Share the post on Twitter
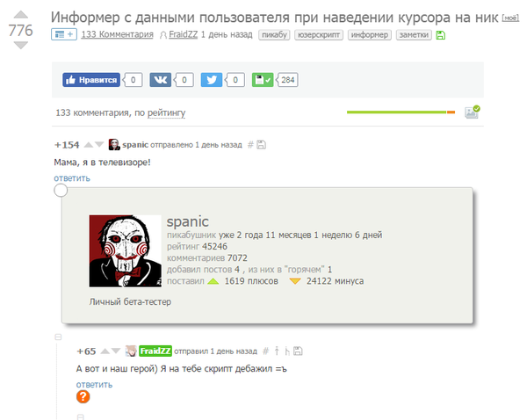 [212, 80]
